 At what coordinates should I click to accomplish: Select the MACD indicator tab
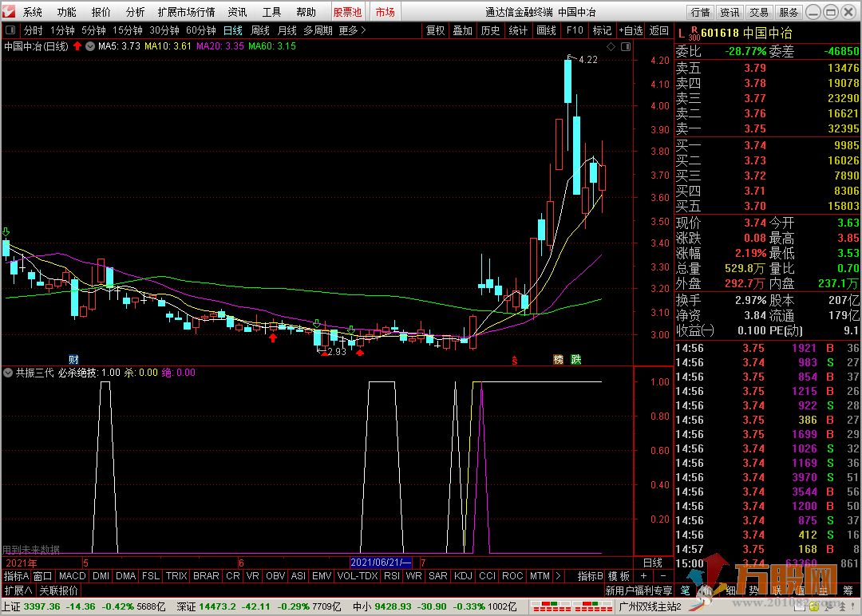72,576
